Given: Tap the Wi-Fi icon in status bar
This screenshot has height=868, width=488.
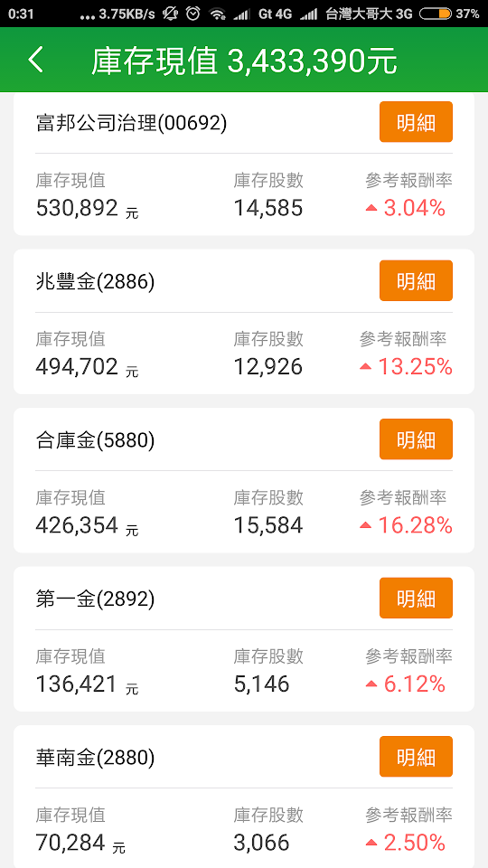Looking at the screenshot, I should click(x=218, y=14).
